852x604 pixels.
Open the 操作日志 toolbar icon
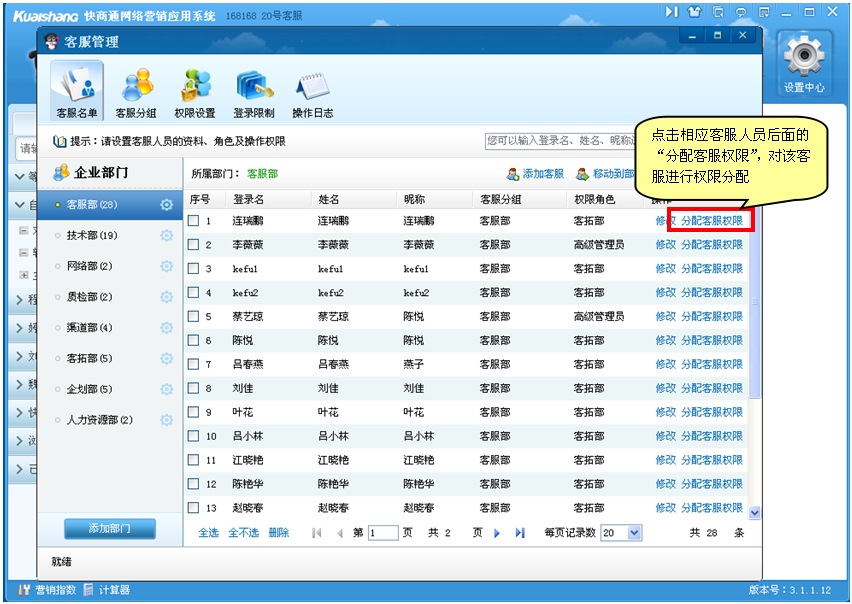[x=312, y=91]
